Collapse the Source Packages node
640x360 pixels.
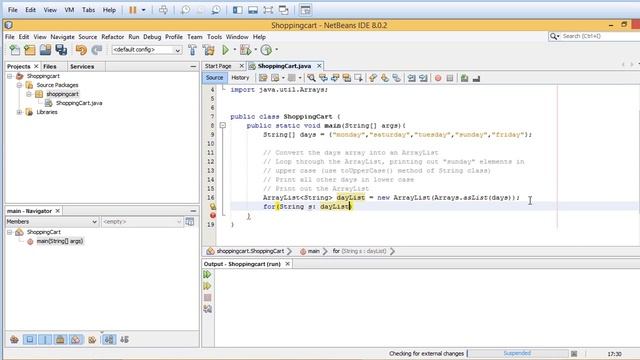coord(19,85)
